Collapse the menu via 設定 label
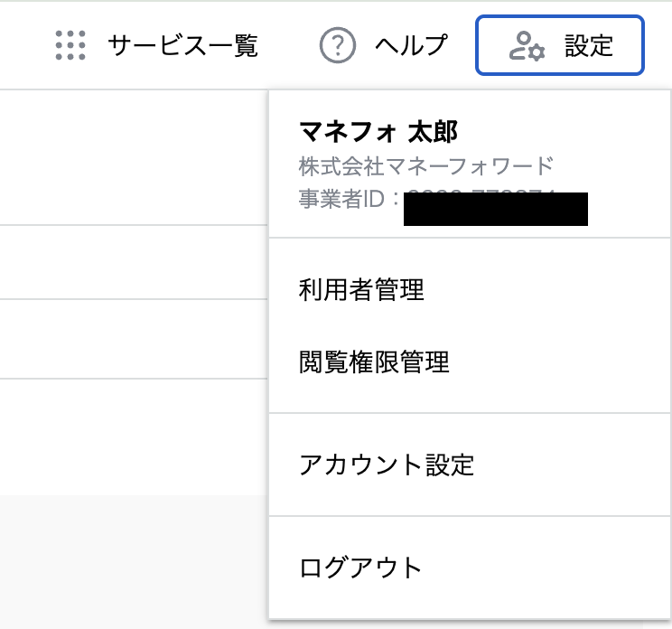This screenshot has width=672, height=629. (x=589, y=45)
